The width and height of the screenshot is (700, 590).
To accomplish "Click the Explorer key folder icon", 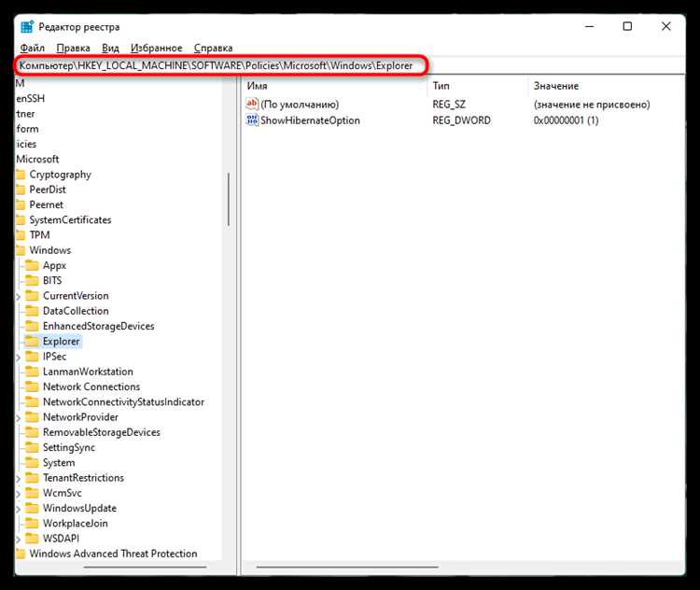I will (x=32, y=342).
